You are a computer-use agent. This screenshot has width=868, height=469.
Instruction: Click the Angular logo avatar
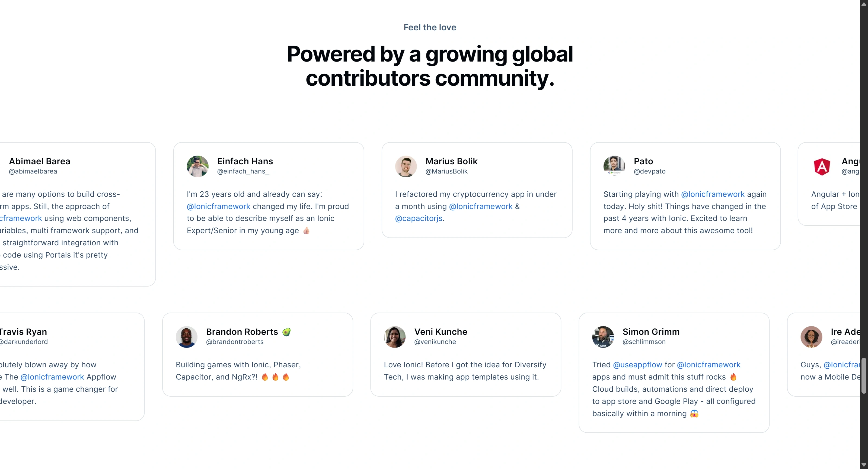[822, 166]
